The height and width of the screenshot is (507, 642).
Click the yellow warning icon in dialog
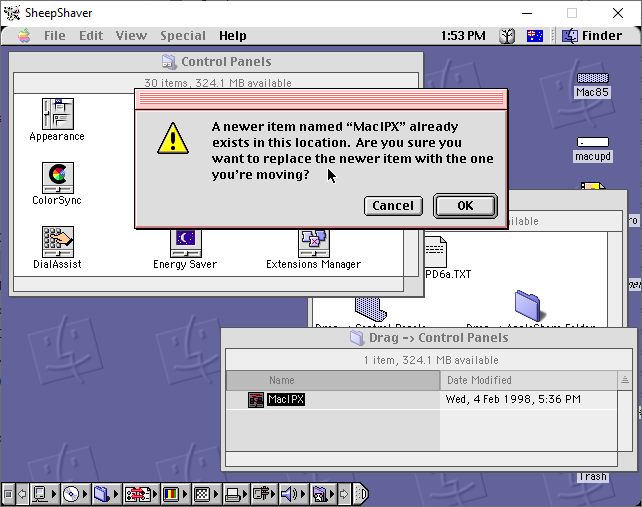pyautogui.click(x=173, y=138)
